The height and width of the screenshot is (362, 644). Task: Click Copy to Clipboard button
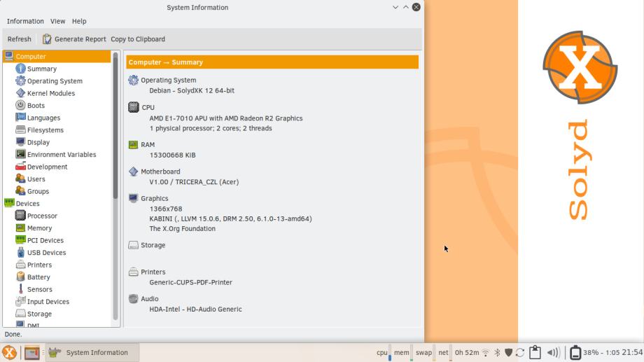click(x=138, y=39)
